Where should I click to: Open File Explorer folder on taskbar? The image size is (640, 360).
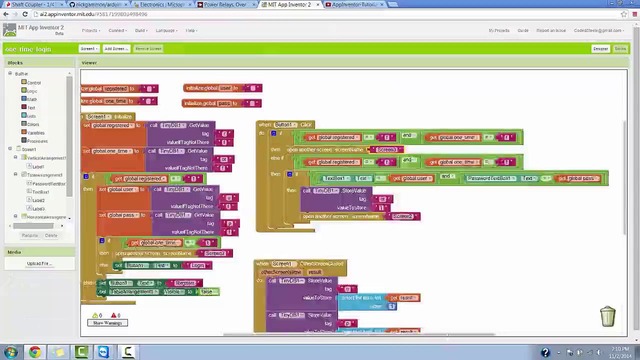click(58, 352)
